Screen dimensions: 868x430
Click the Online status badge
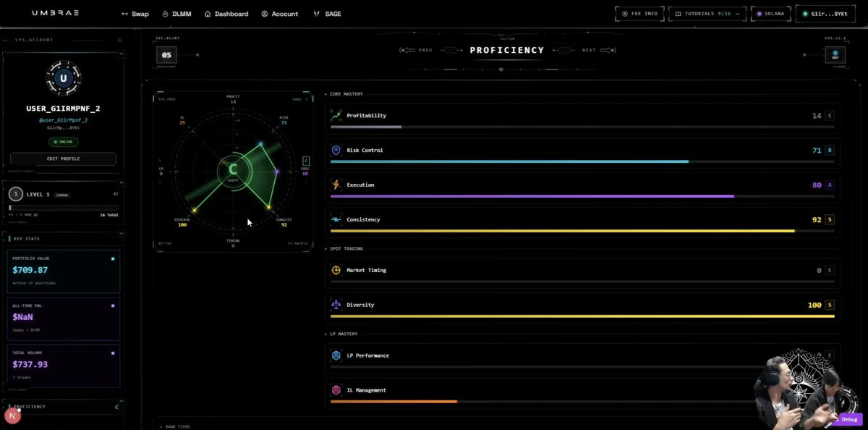click(x=63, y=142)
